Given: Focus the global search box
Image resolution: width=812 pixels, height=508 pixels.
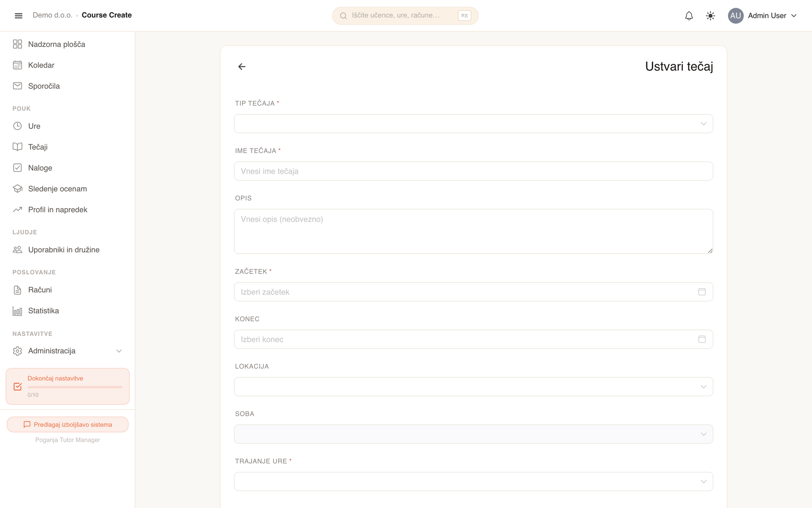Looking at the screenshot, I should tap(405, 15).
